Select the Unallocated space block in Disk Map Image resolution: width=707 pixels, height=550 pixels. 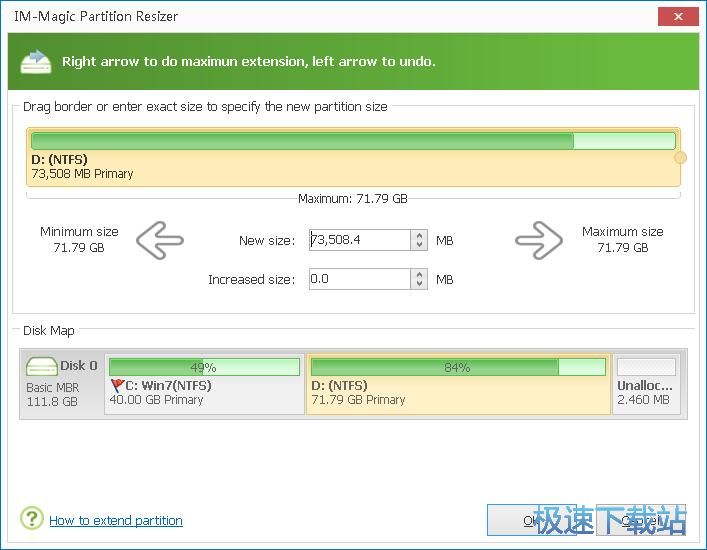646,384
